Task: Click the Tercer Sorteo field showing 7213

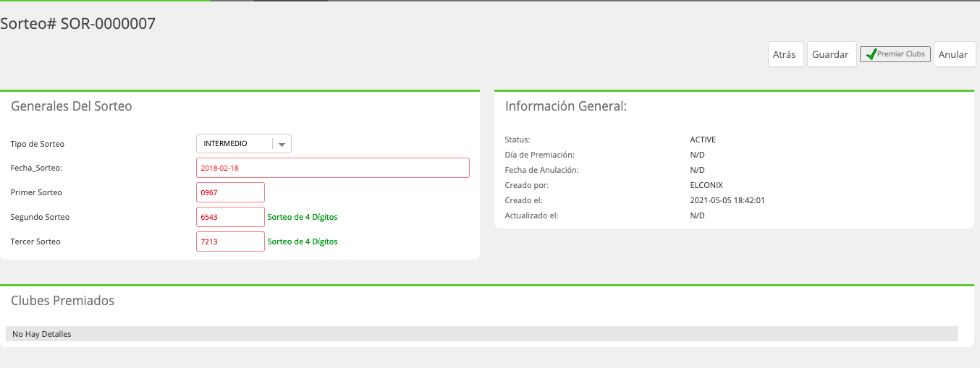Action: click(x=230, y=241)
